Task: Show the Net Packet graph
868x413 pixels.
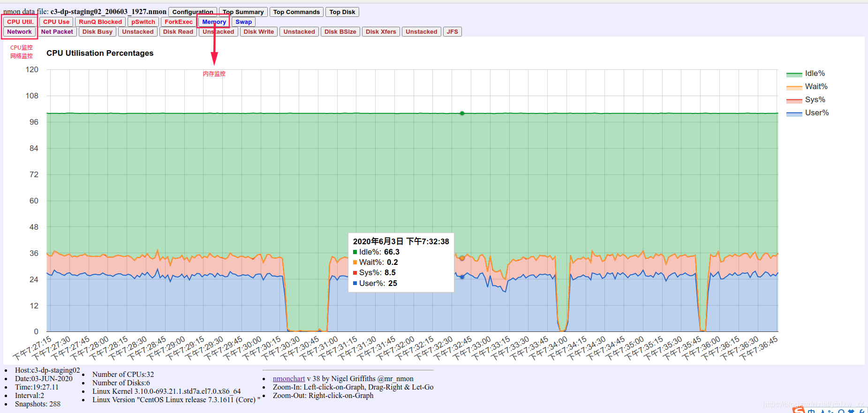Action: coord(57,32)
